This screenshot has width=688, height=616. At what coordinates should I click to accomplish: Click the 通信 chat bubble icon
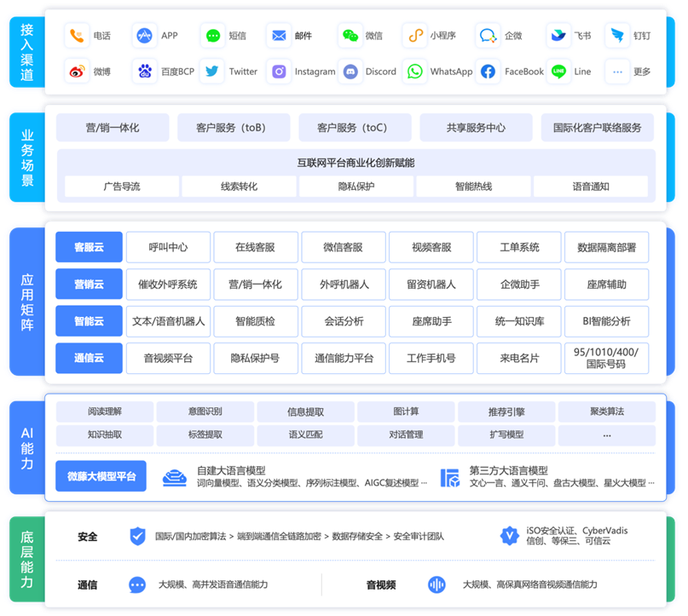137,584
